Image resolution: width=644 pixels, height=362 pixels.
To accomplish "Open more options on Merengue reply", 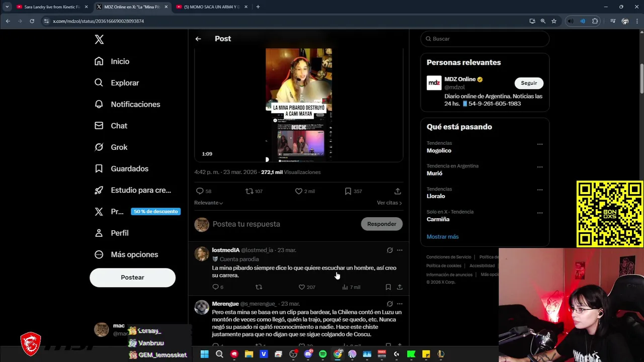I will point(399,304).
